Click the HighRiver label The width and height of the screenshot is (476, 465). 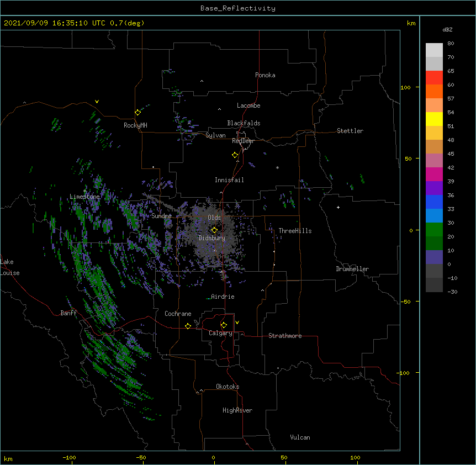237,410
